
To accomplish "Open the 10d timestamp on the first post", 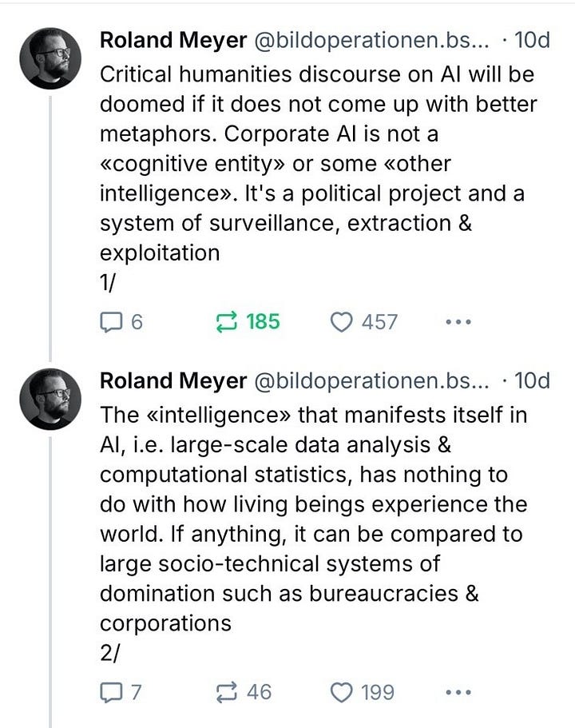I will click(x=533, y=42).
